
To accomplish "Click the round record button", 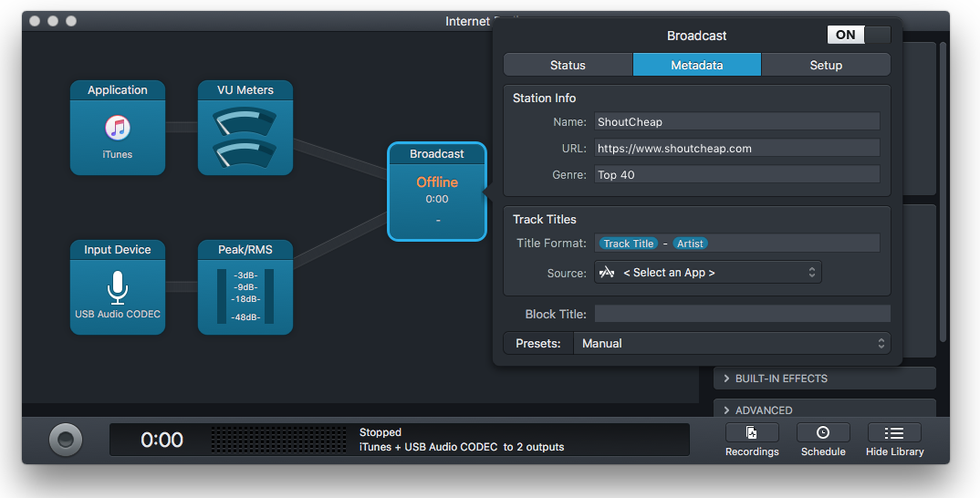I will coord(66,440).
